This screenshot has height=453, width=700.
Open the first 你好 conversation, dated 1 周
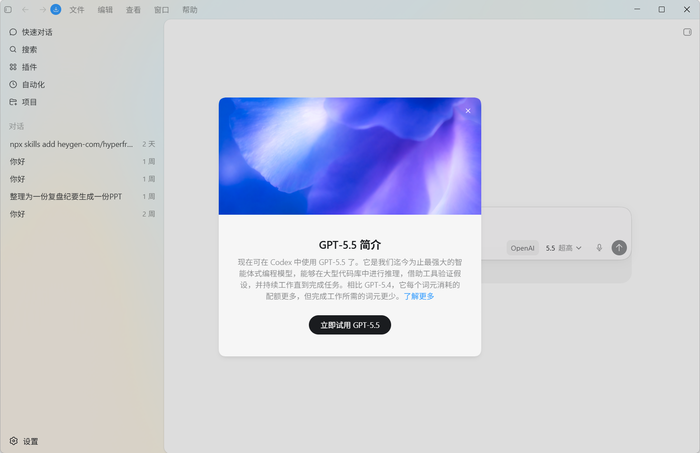click(x=82, y=162)
